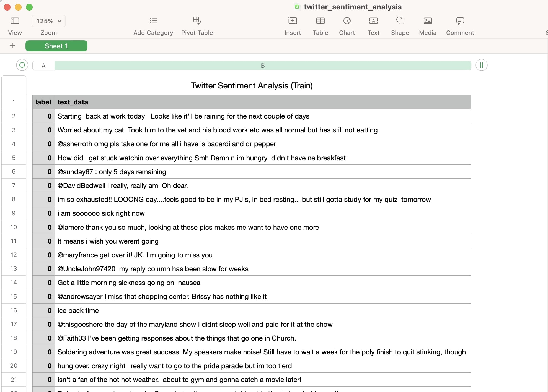This screenshot has width=548, height=392.
Task: Add a Comment to the sheet
Action: pyautogui.click(x=460, y=25)
